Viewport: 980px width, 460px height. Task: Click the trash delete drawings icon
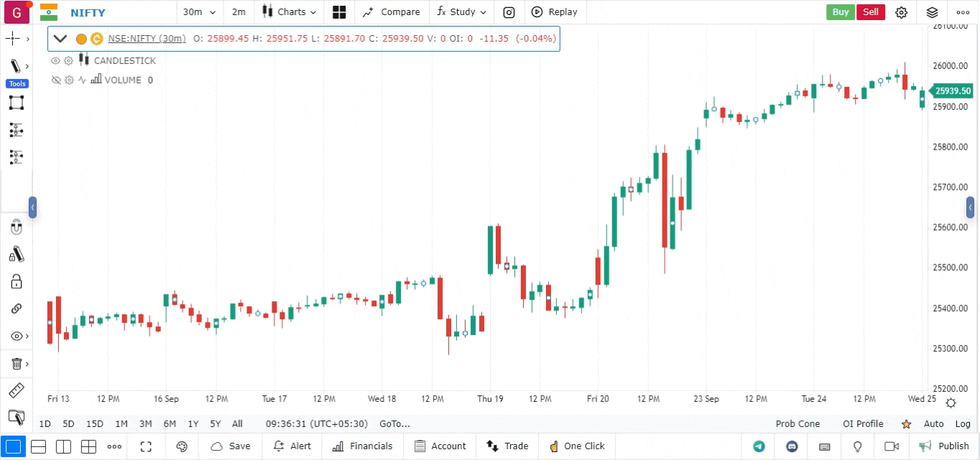click(x=16, y=364)
